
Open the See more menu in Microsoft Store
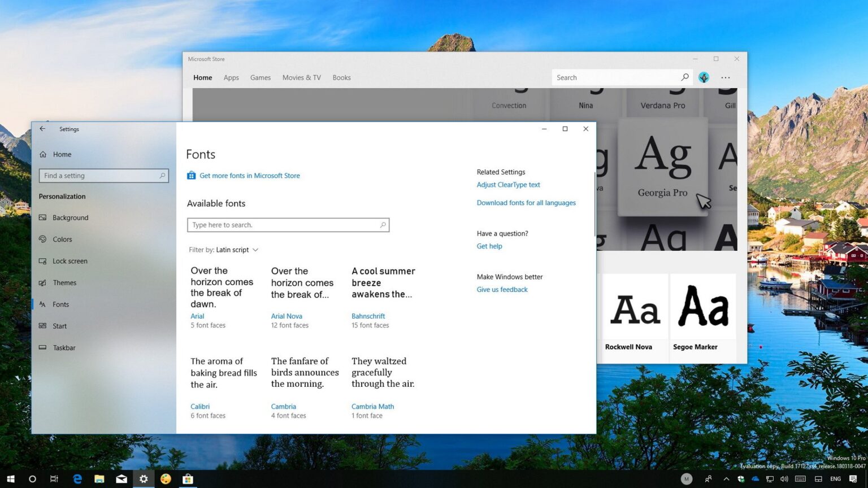coord(726,77)
